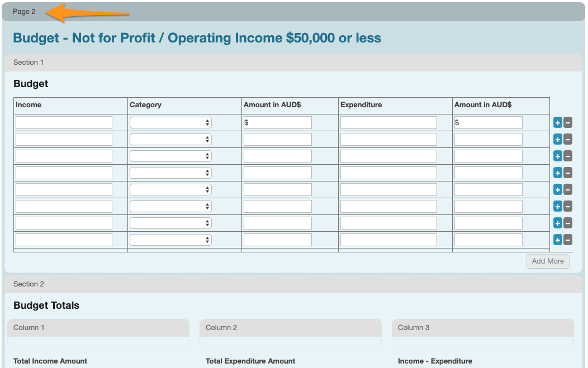Click the minus icon on second budget row
588x368 pixels.
pos(567,140)
